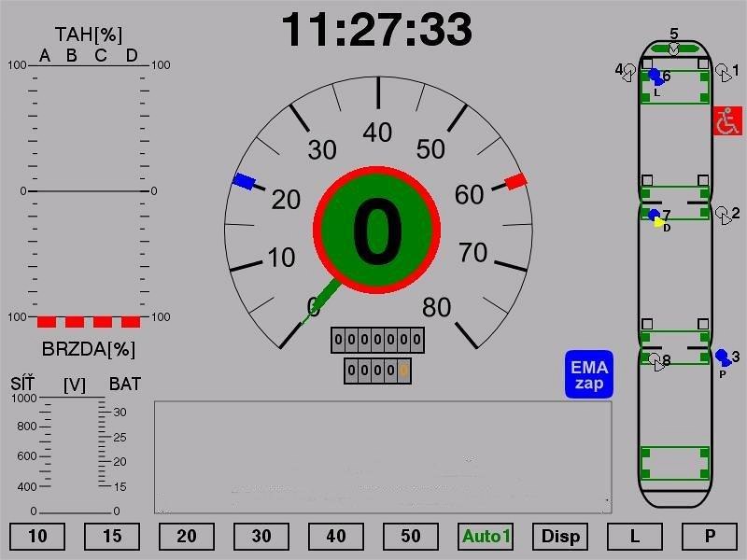Image resolution: width=747 pixels, height=560 pixels.
Task: Click the red marker on speedometer dial
Action: 515,181
